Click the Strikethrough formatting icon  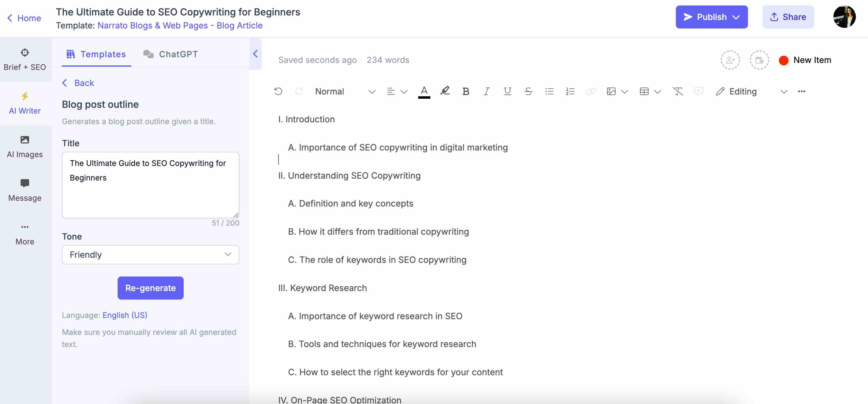pyautogui.click(x=528, y=91)
